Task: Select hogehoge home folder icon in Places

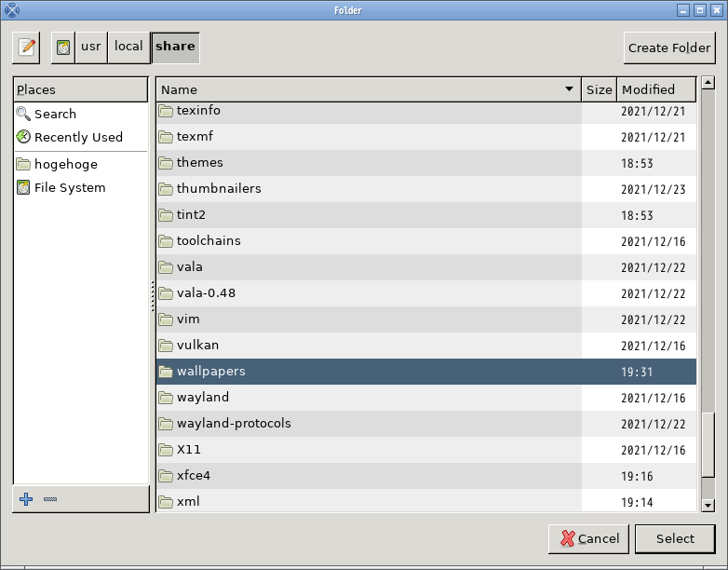Action: [x=23, y=164]
